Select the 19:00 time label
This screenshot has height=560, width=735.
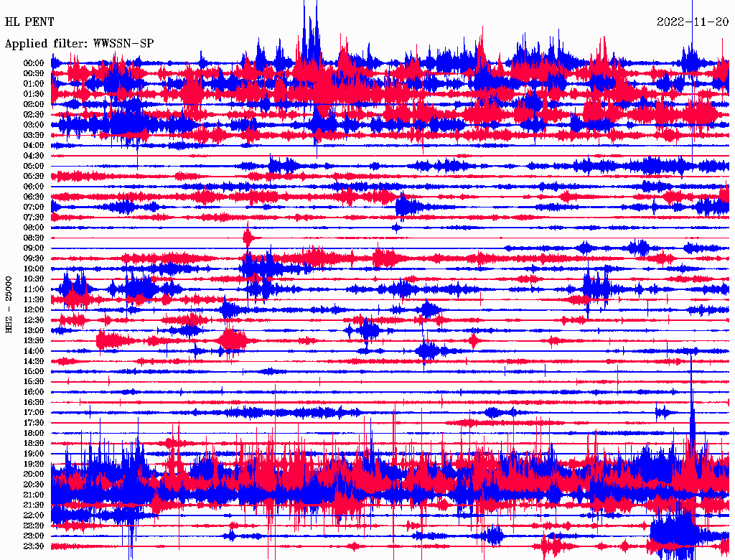tap(34, 454)
